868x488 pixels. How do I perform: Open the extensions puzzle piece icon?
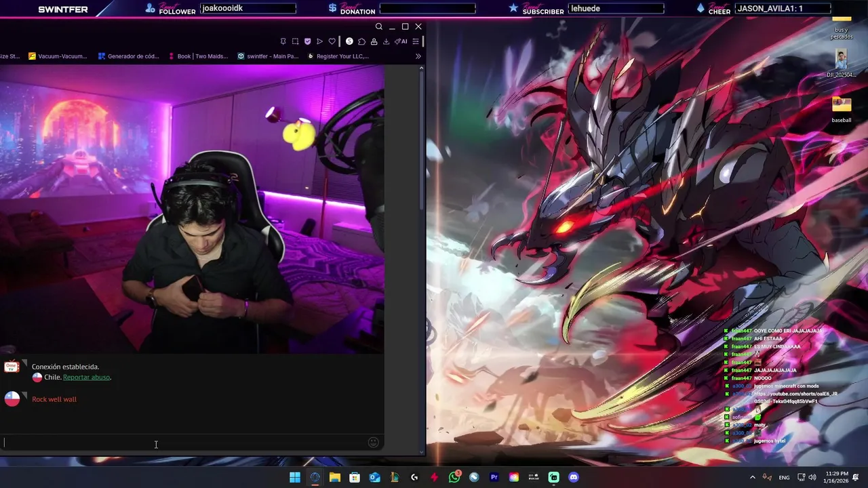point(361,41)
